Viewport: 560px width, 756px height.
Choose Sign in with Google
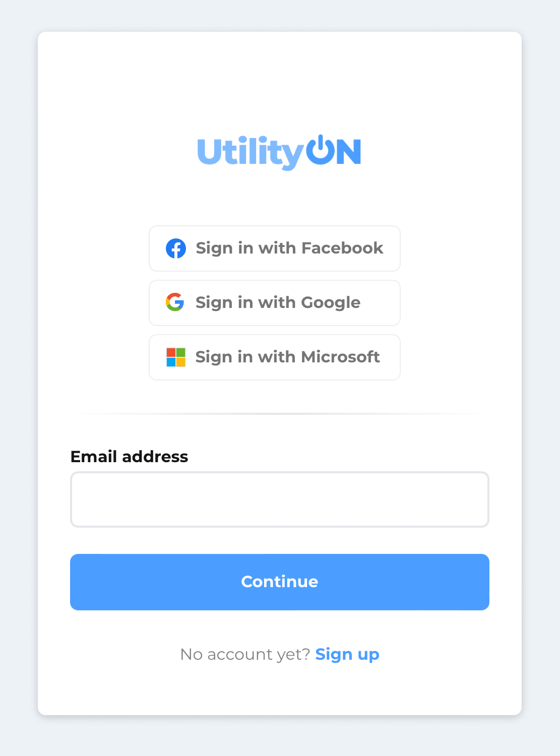(x=275, y=303)
